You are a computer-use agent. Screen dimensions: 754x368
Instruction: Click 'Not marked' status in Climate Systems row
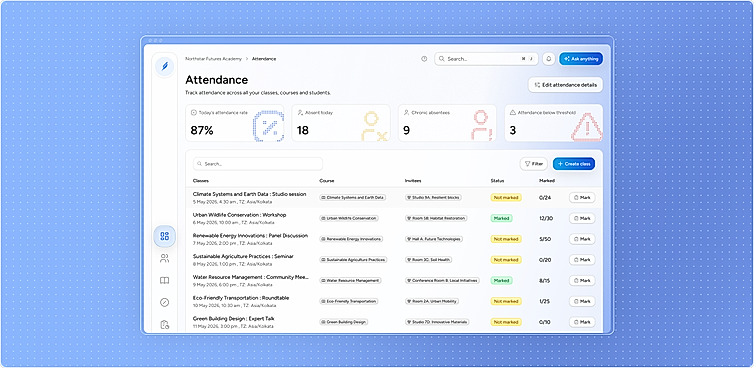(506, 198)
